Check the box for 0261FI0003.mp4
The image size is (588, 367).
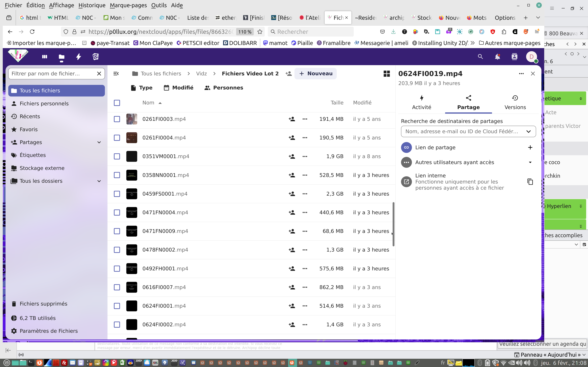click(x=117, y=119)
